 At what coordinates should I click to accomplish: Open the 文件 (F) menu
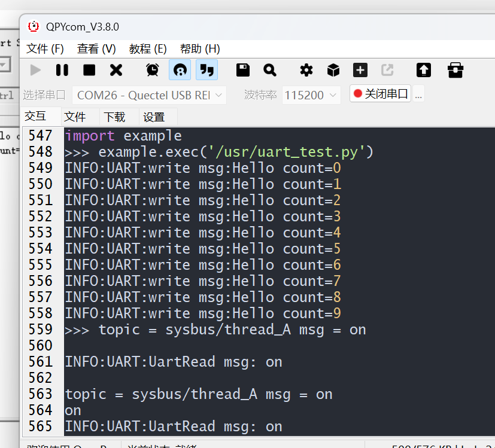(45, 48)
